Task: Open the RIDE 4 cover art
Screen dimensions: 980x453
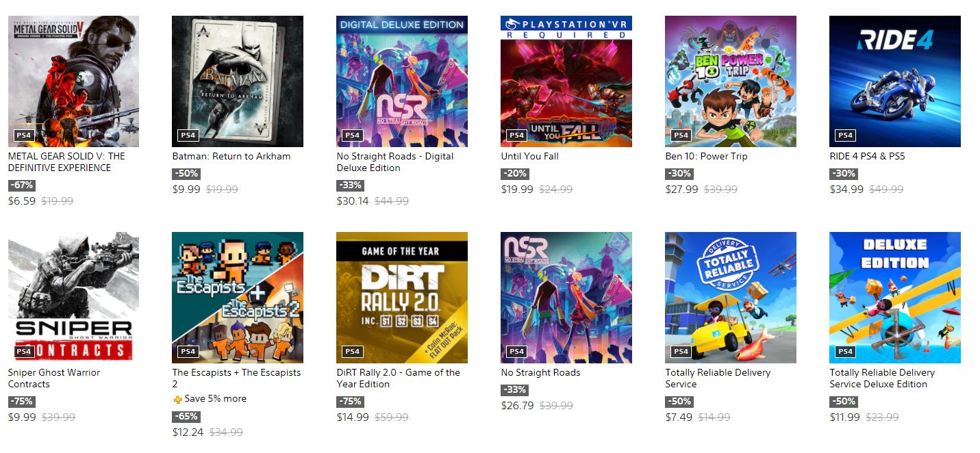Action: tap(895, 81)
